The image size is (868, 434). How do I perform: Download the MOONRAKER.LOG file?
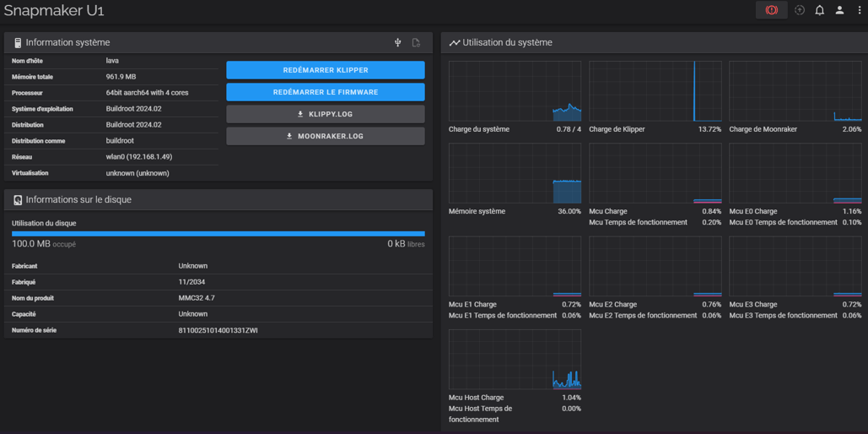point(325,136)
